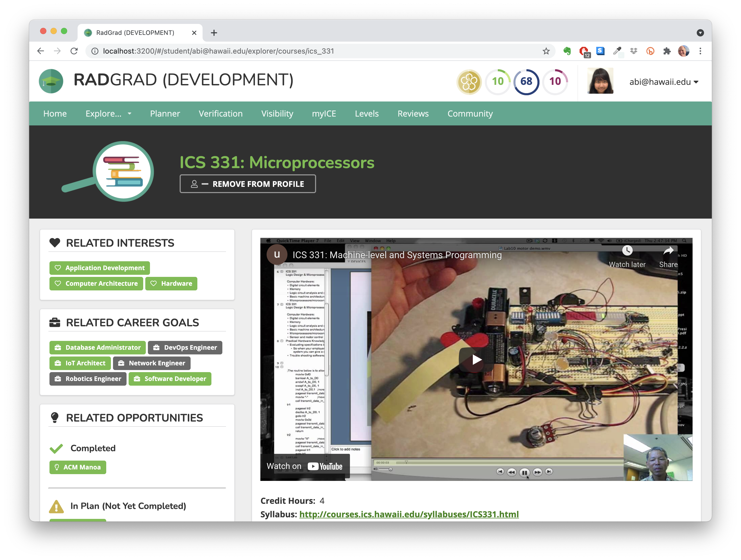The image size is (741, 560).
Task: Open the Extensions puzzle piece menu
Action: [667, 51]
